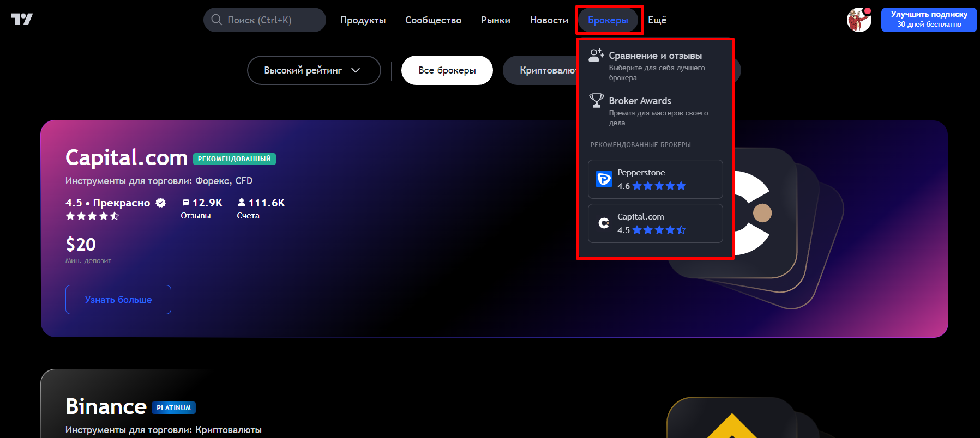The height and width of the screenshot is (438, 980).
Task: Open the Broker Awards entry
Action: (656, 111)
